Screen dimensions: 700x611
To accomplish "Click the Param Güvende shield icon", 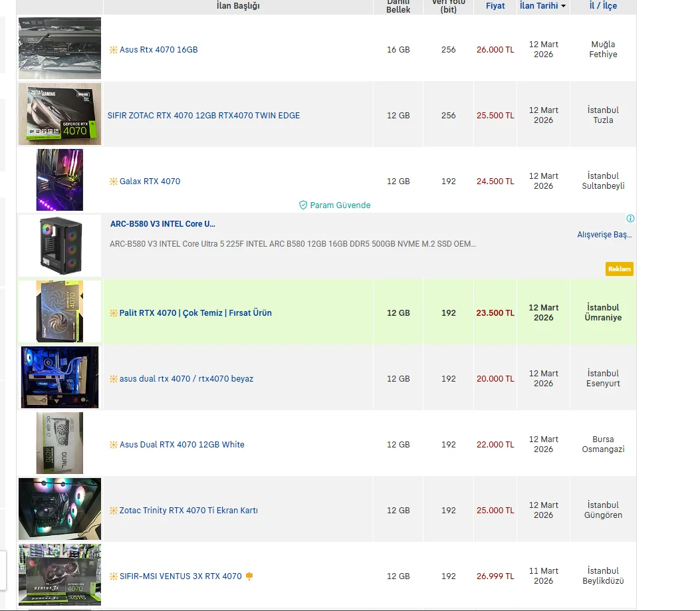I will (303, 205).
